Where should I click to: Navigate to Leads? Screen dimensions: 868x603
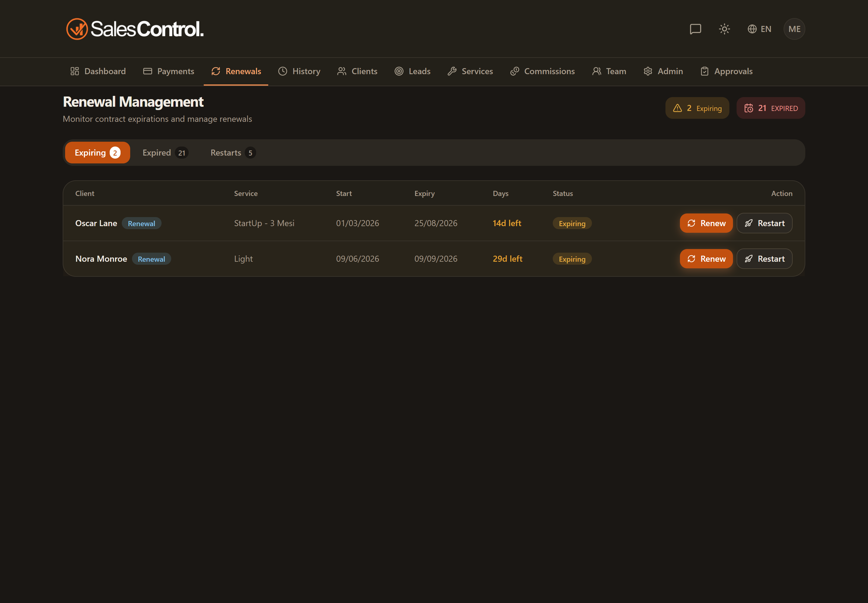click(x=412, y=71)
